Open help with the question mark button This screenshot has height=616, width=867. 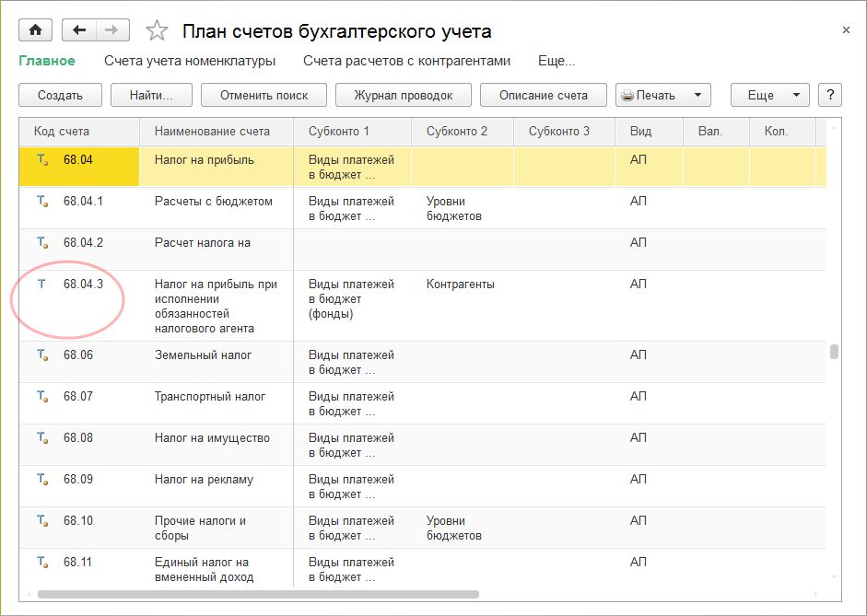click(x=830, y=95)
